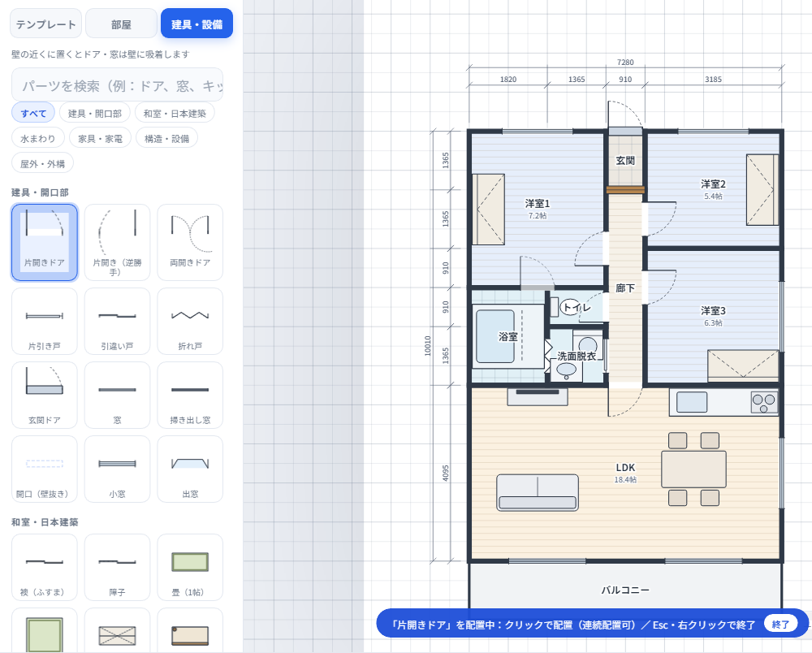Select the 洋室2 room label on plan
This screenshot has height=653, width=812.
click(x=713, y=184)
